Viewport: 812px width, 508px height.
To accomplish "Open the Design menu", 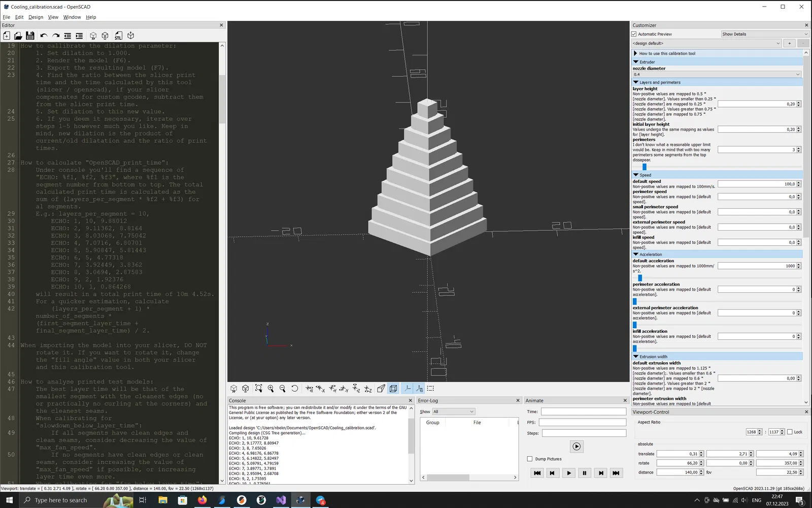I will (x=36, y=17).
